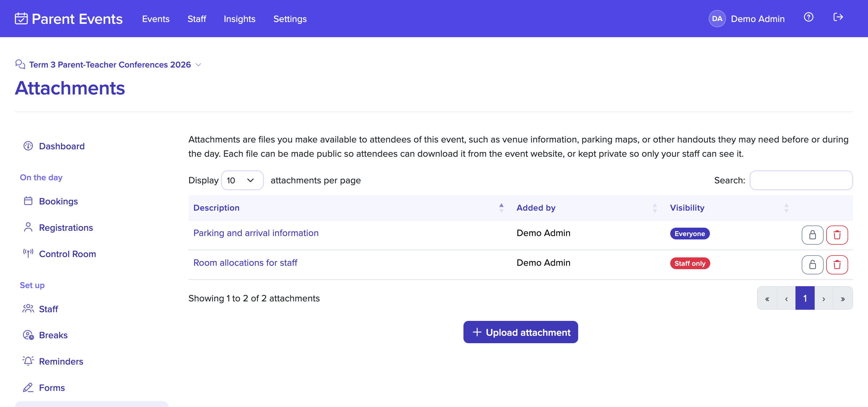Toggle lock for Parking and arrival information

pos(812,235)
